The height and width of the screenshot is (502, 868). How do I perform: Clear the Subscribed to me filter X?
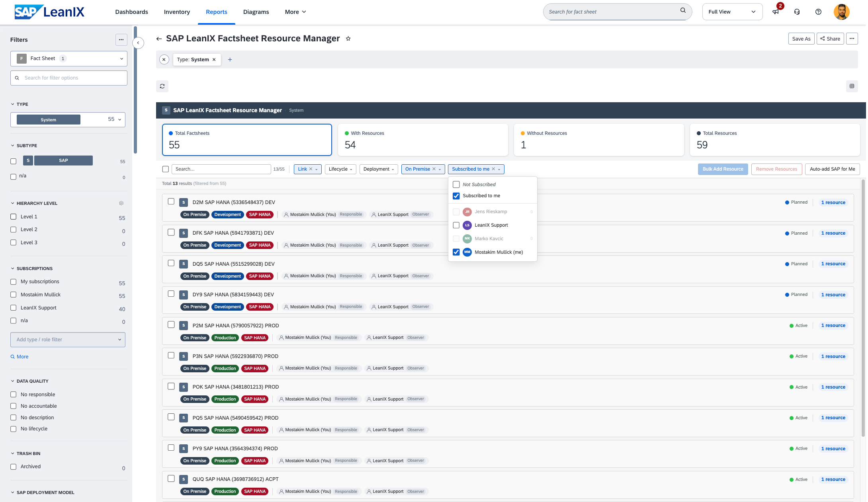click(493, 169)
